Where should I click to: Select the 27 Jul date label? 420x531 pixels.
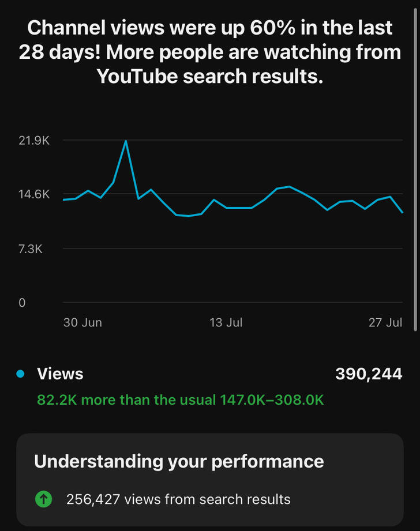[385, 323]
